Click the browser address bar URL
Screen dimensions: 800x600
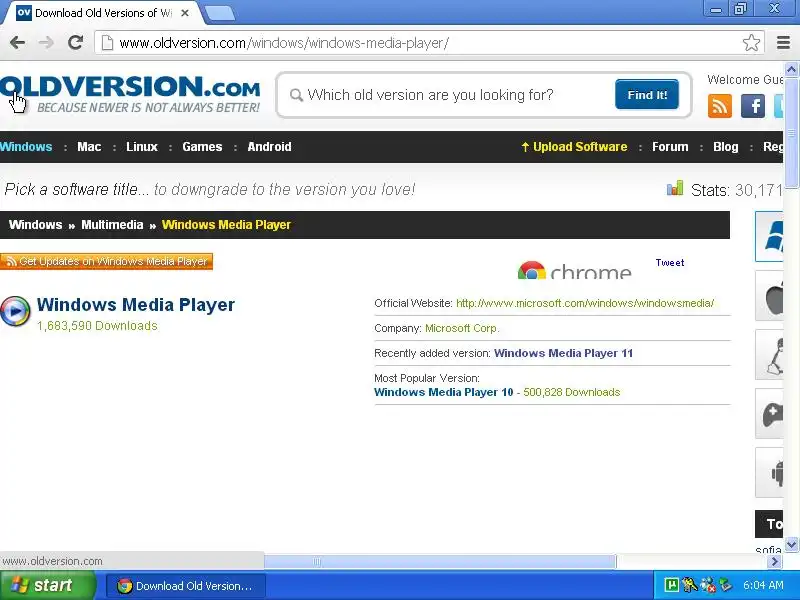click(284, 43)
